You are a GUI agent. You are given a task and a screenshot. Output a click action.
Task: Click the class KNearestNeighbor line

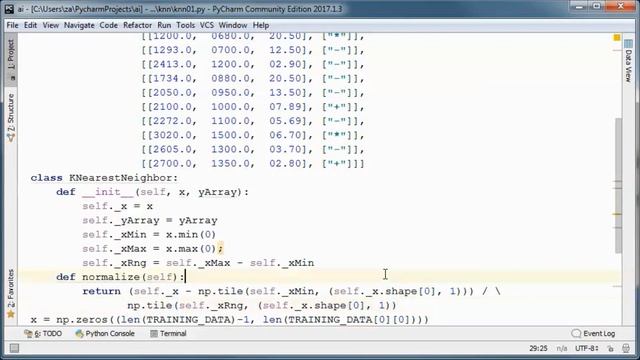pos(104,178)
